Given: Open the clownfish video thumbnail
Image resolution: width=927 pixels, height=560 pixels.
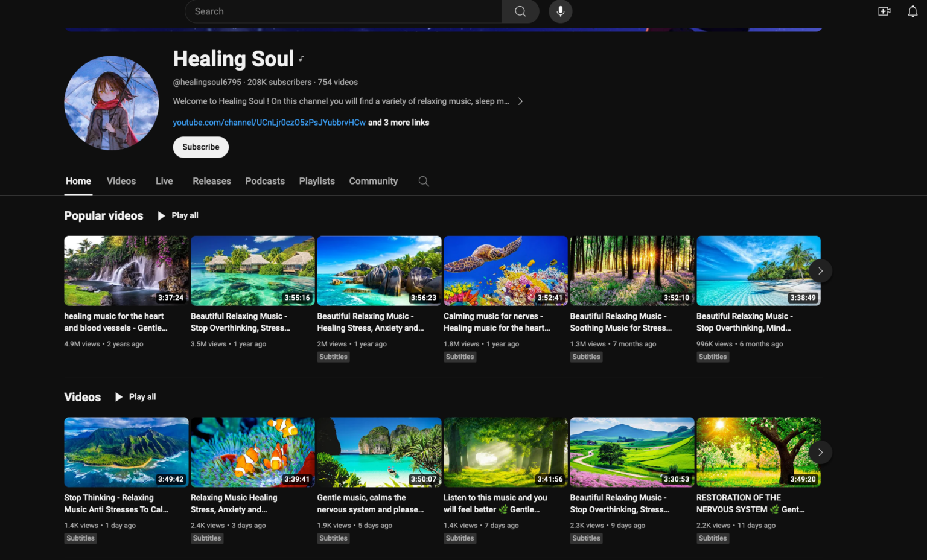Looking at the screenshot, I should coord(252,452).
